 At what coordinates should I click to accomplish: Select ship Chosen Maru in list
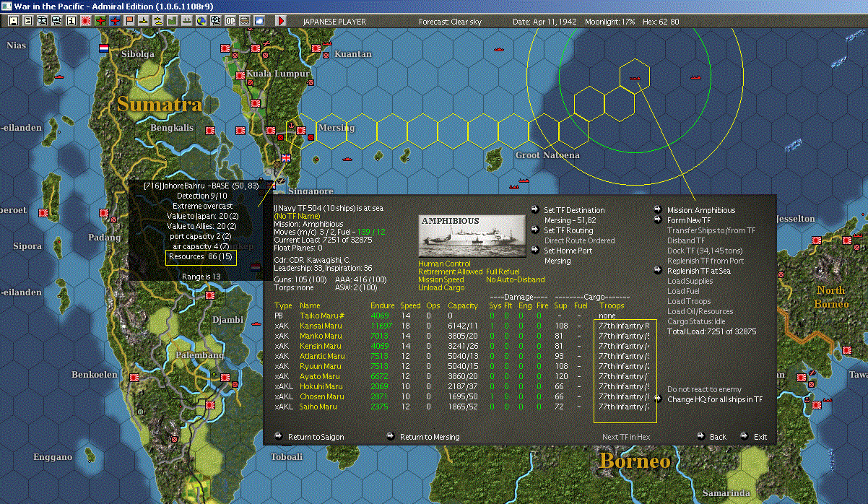tap(321, 396)
